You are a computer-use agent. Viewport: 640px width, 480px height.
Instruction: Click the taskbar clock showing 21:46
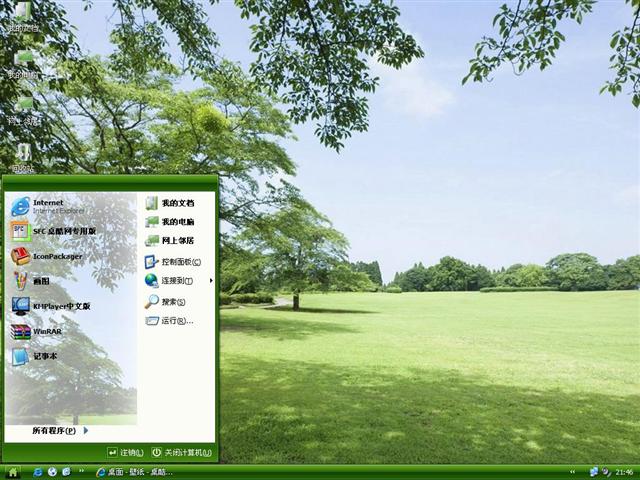(x=624, y=472)
